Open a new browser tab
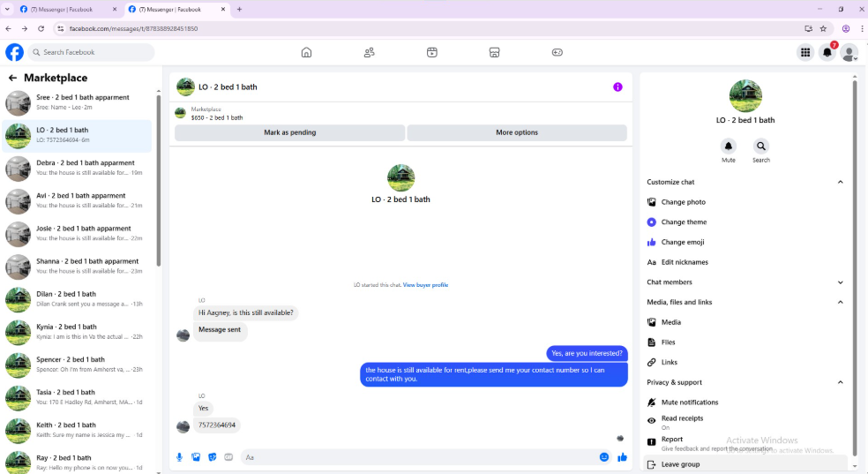Viewport: 868px width, 474px height. (239, 10)
